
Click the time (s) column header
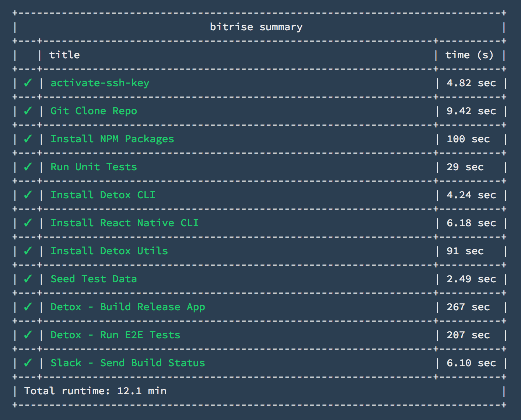point(469,55)
